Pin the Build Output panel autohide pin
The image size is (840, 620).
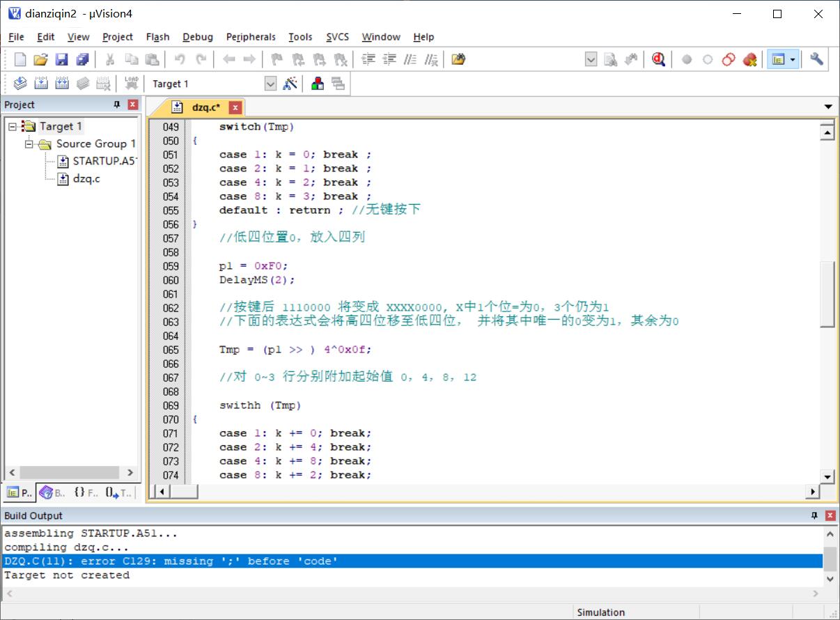coord(814,516)
